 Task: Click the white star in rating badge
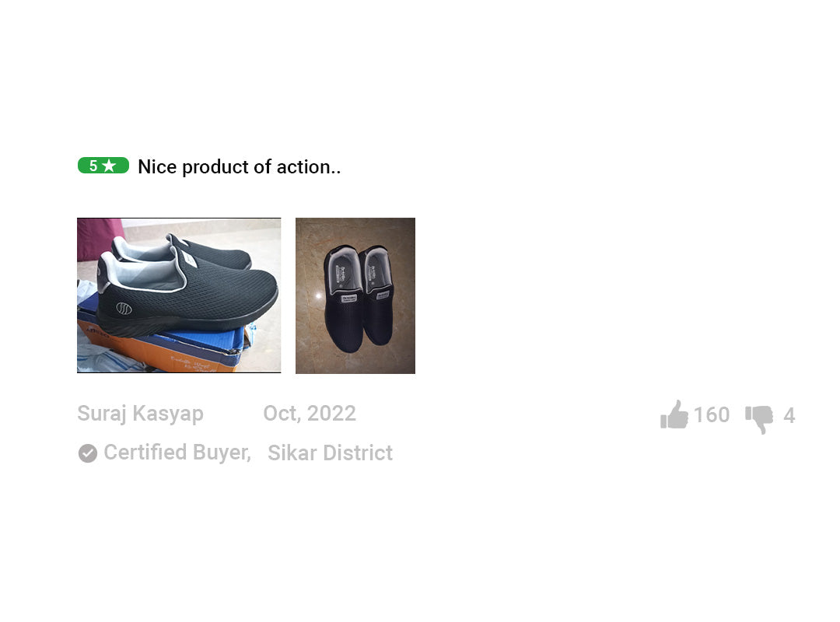pyautogui.click(x=109, y=166)
